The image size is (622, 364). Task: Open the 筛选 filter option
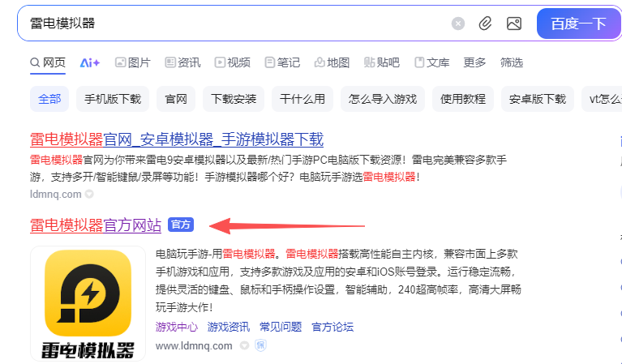512,62
